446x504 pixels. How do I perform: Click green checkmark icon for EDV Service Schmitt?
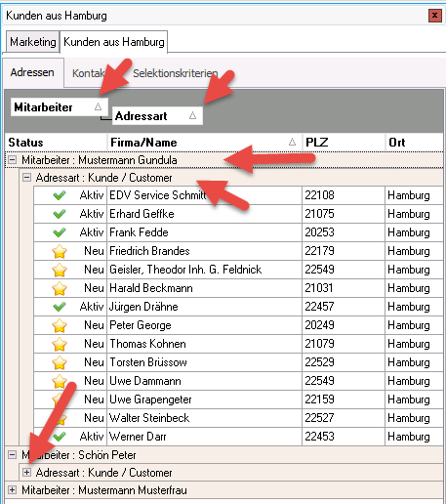tap(60, 195)
